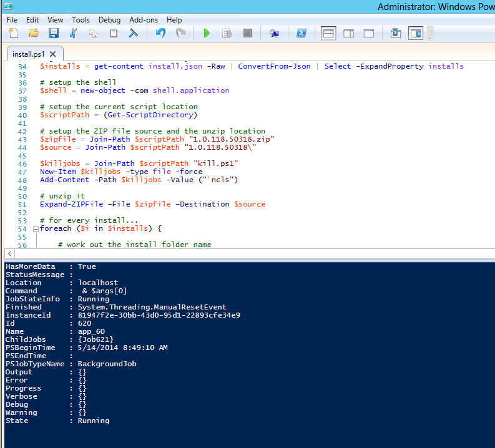Screen dimensions: 495x448
Task: Click HasMoreData True value
Action: click(x=87, y=266)
